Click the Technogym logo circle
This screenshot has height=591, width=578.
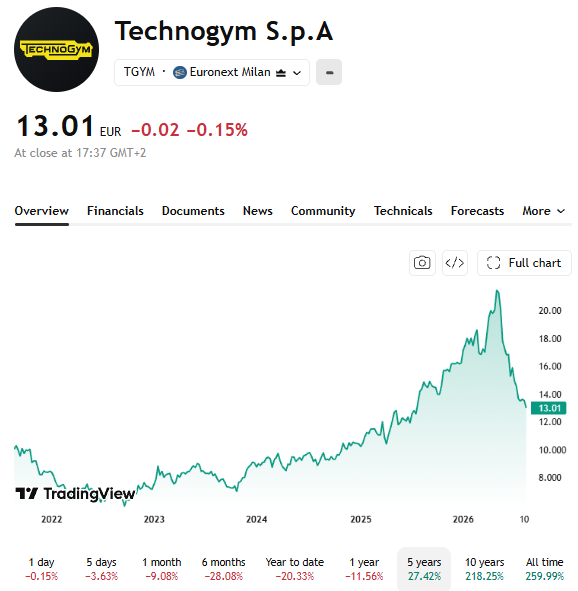(57, 49)
